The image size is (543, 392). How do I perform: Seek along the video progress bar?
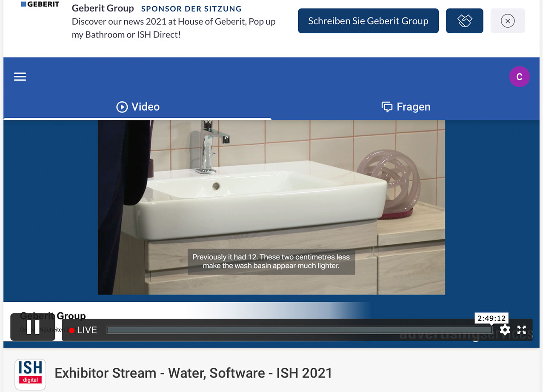[298, 330]
